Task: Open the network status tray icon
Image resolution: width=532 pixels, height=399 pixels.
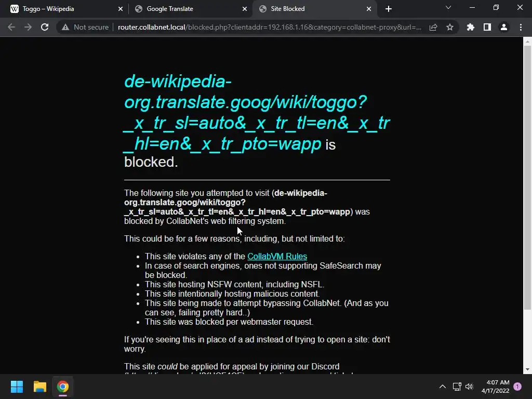Action: [x=457, y=387]
